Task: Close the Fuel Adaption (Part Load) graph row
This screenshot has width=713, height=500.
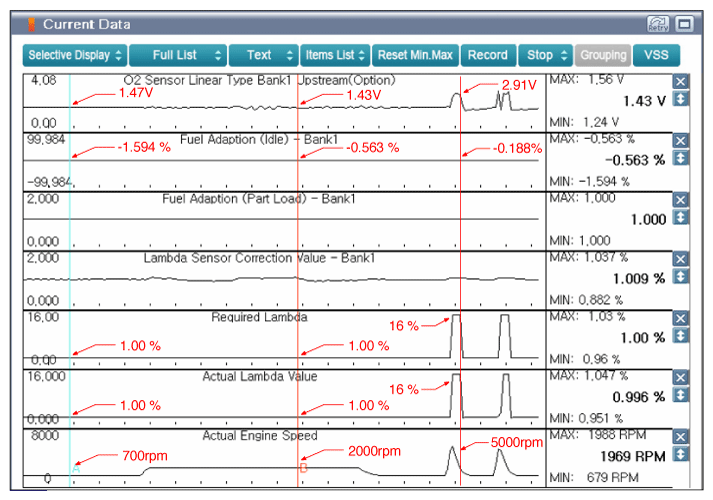Action: 681,200
